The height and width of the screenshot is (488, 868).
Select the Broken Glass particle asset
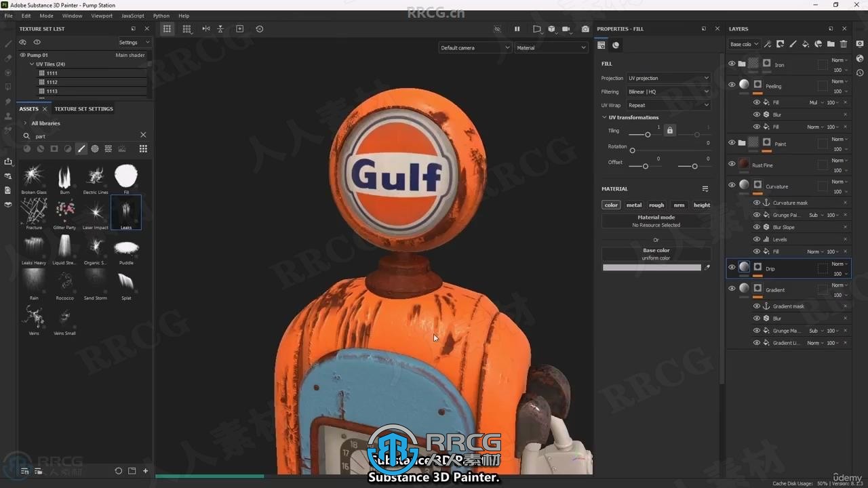coord(34,178)
